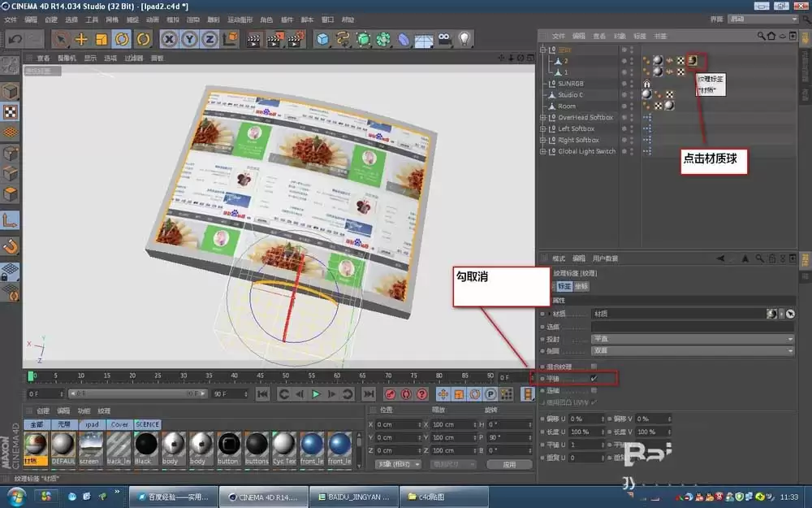Viewport: 812px width, 508px height.
Task: Switch to the SCENCE tab in material manager
Action: (147, 423)
